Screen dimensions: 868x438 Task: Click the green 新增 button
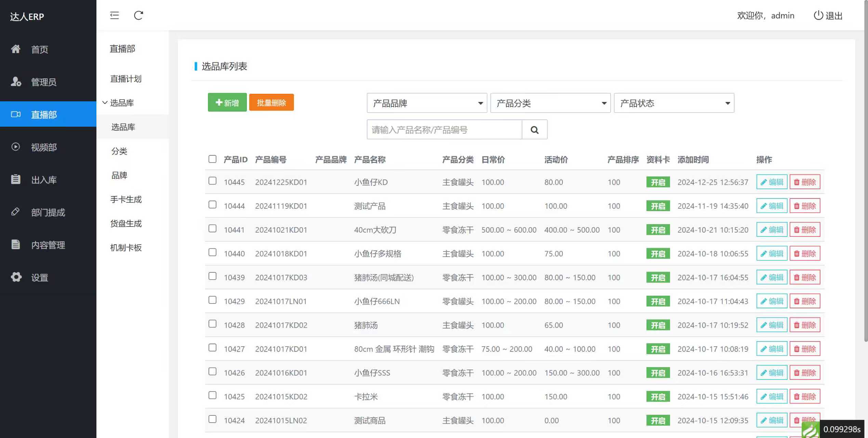227,103
